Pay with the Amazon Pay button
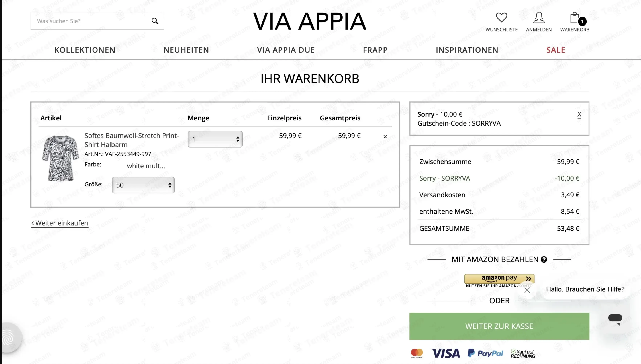 [499, 279]
